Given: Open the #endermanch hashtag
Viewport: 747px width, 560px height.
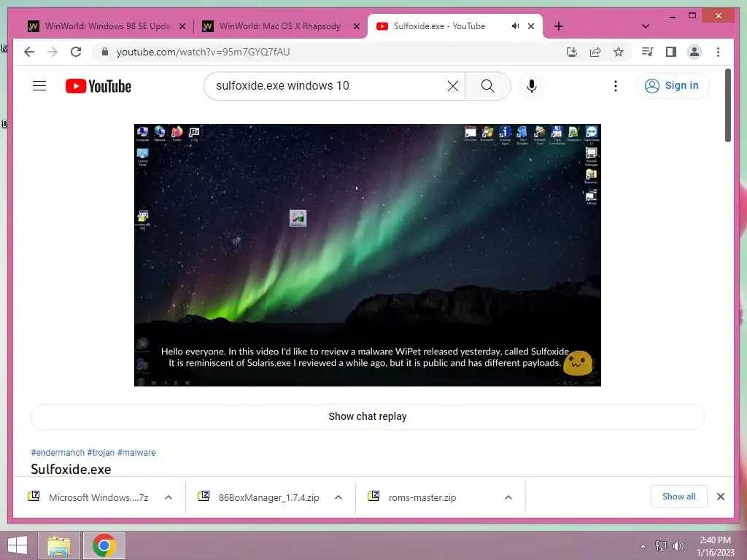Looking at the screenshot, I should click(x=58, y=452).
